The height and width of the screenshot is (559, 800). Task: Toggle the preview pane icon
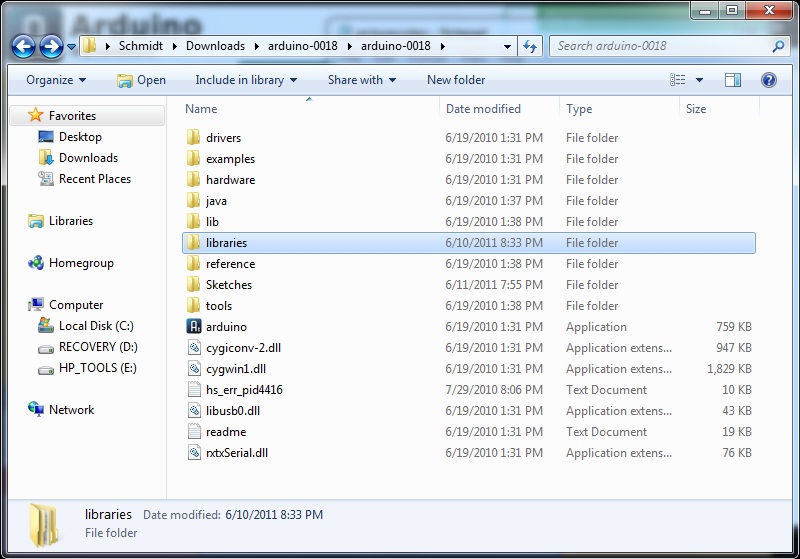[x=733, y=80]
